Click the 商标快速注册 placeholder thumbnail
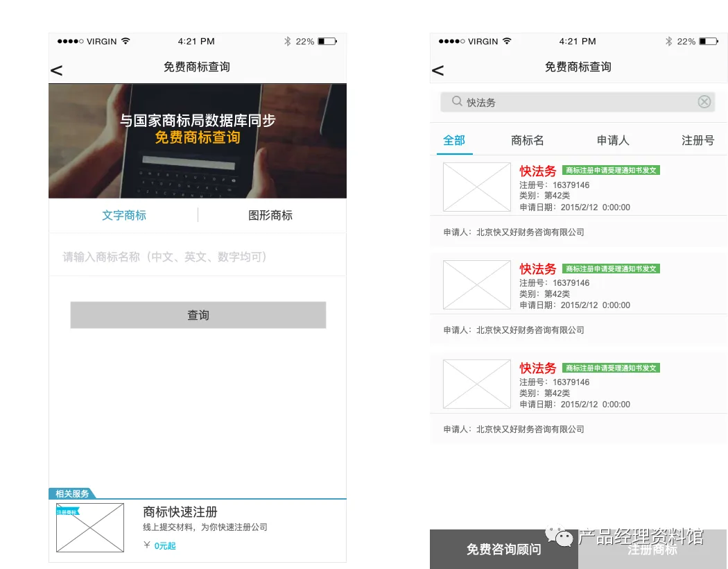The image size is (728, 569). coord(90,527)
